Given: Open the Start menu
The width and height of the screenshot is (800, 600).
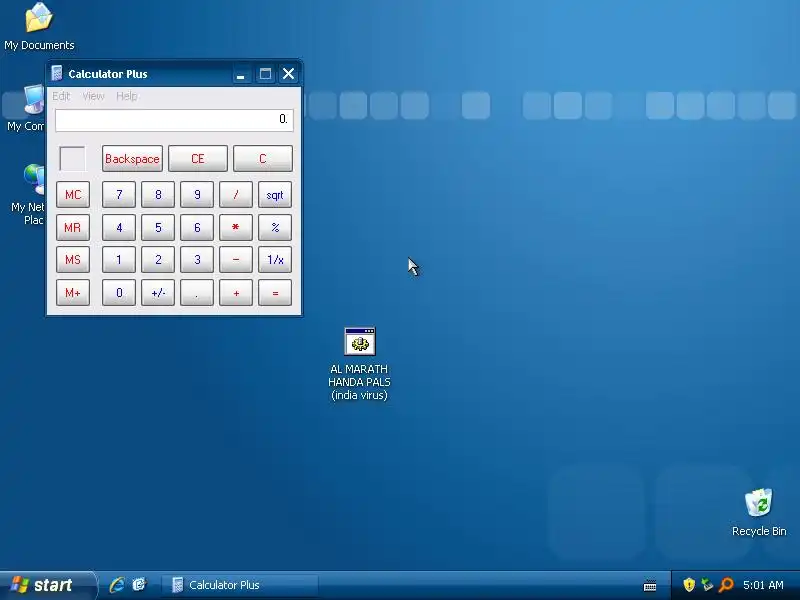Looking at the screenshot, I should point(47,585).
